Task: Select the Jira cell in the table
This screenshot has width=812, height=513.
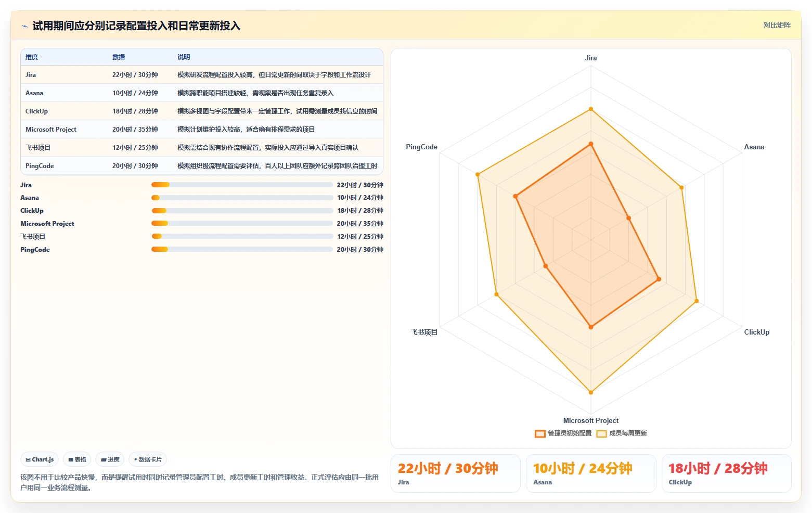Action: (x=64, y=75)
